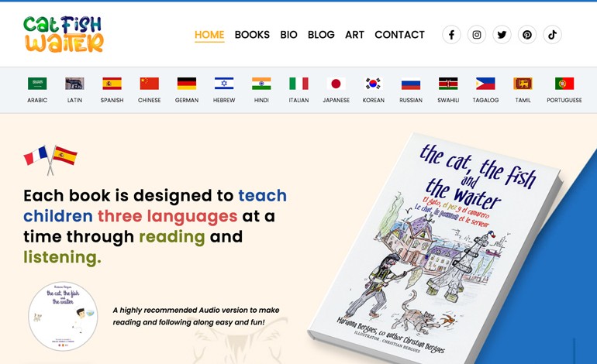
Task: Select the Tagalog flag icon
Action: 485,84
